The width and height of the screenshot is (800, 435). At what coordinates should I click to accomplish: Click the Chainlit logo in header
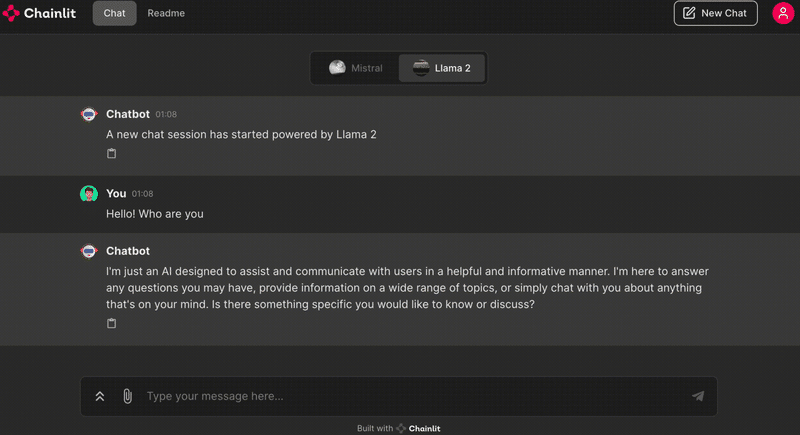39,13
